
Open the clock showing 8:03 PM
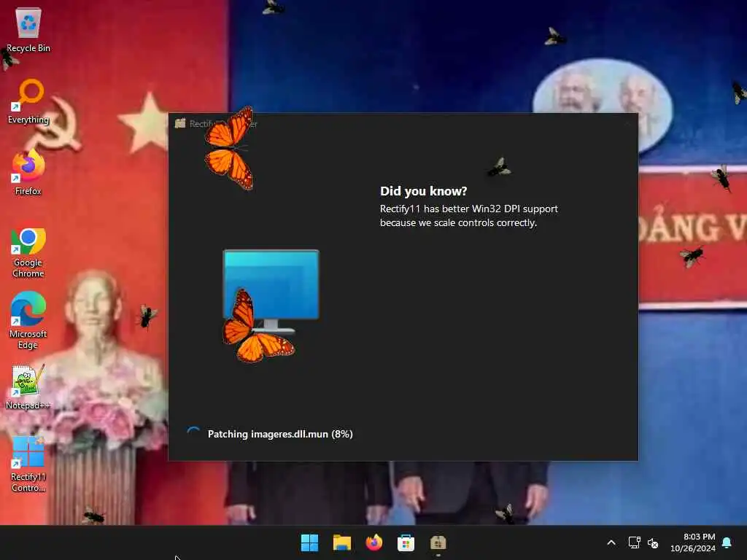(693, 542)
